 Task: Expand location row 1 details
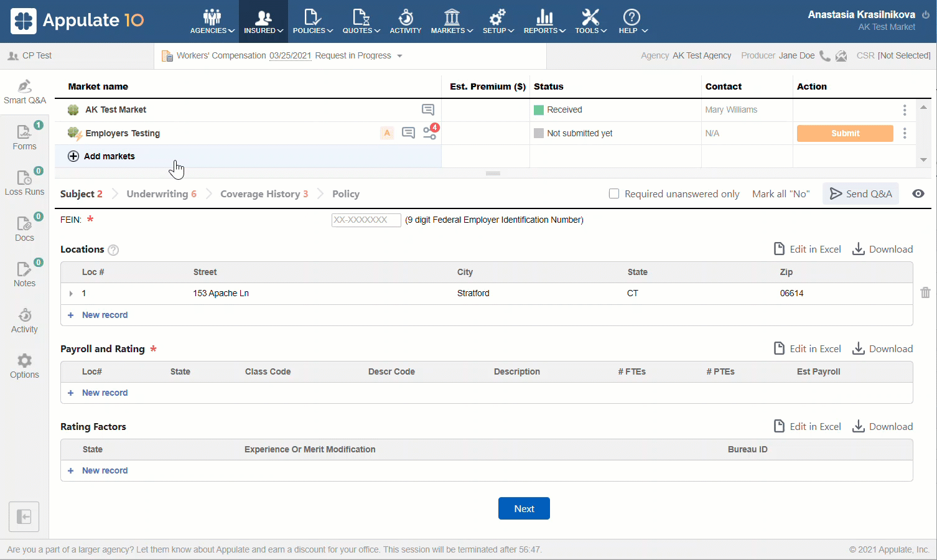click(x=71, y=293)
